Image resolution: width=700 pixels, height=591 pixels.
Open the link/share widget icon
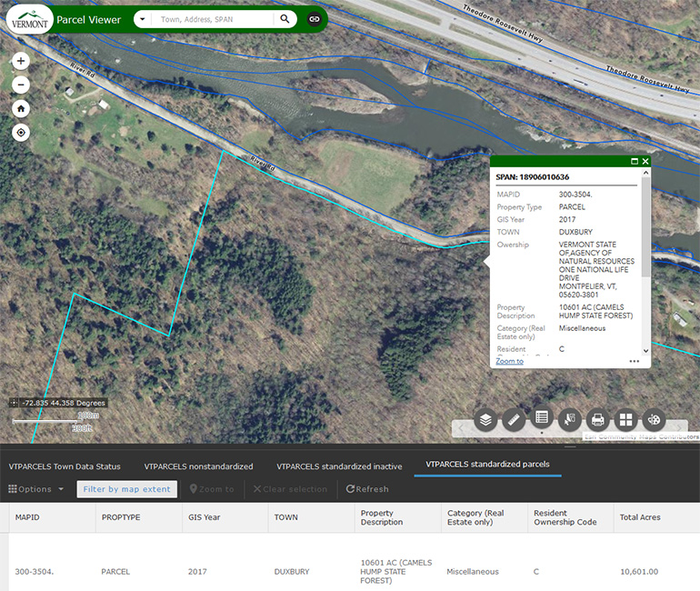[315, 19]
